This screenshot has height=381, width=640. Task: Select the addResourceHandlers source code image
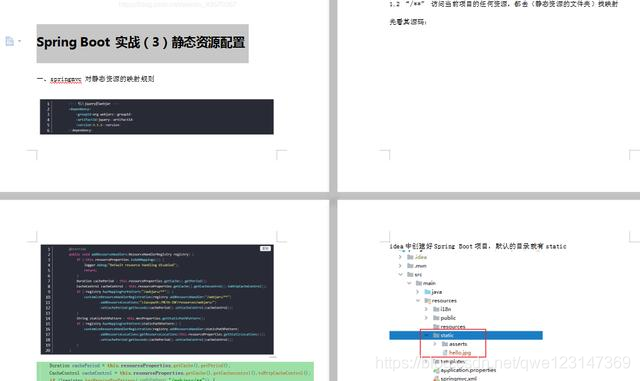pos(157,299)
